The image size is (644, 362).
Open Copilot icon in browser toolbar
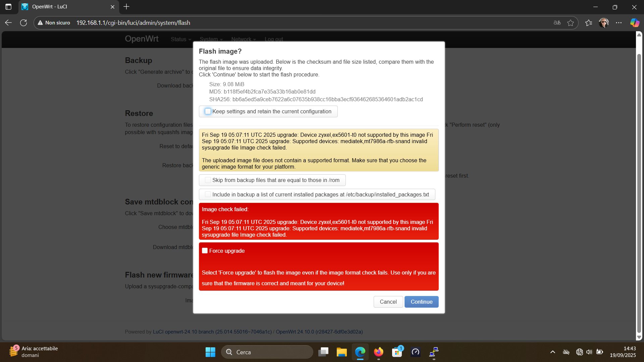click(634, 23)
